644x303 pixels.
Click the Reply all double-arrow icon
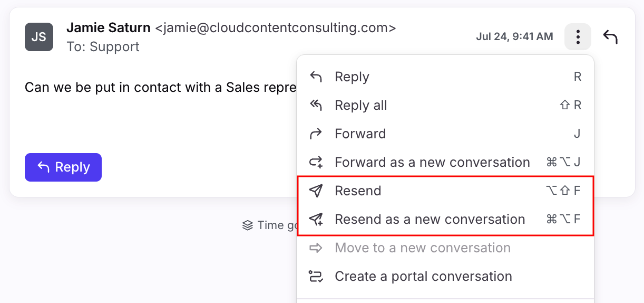coord(316,106)
